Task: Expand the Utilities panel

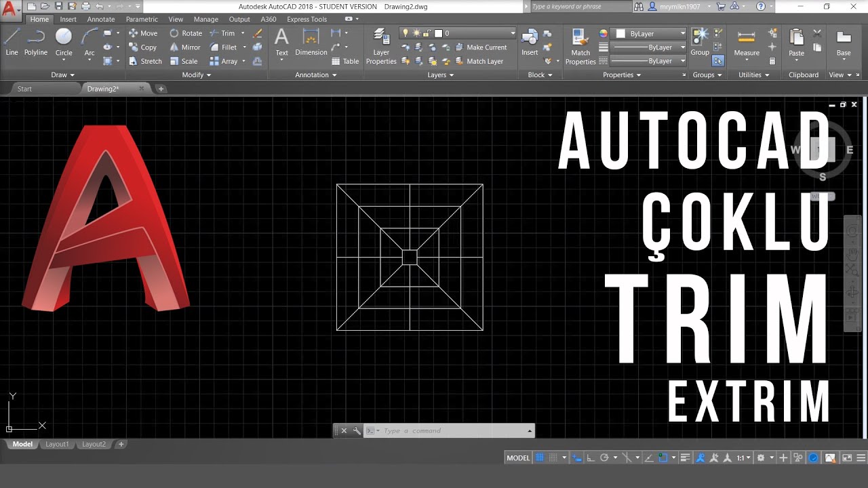Action: (x=753, y=75)
